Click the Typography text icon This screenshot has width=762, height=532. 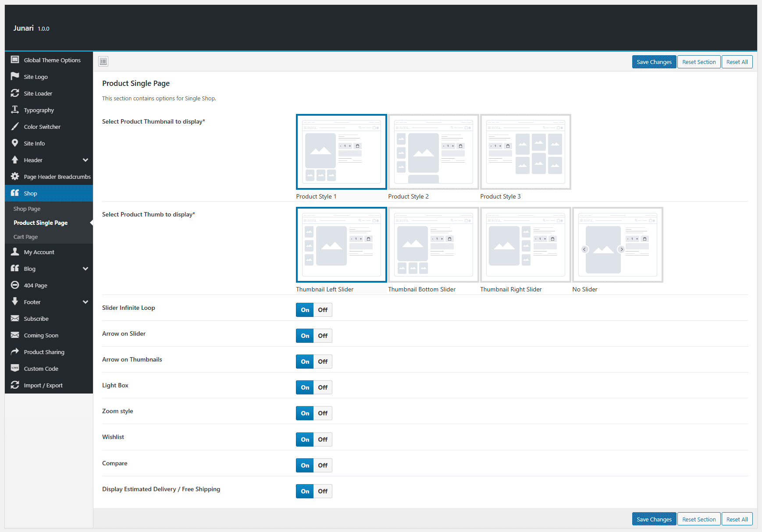[x=15, y=110]
